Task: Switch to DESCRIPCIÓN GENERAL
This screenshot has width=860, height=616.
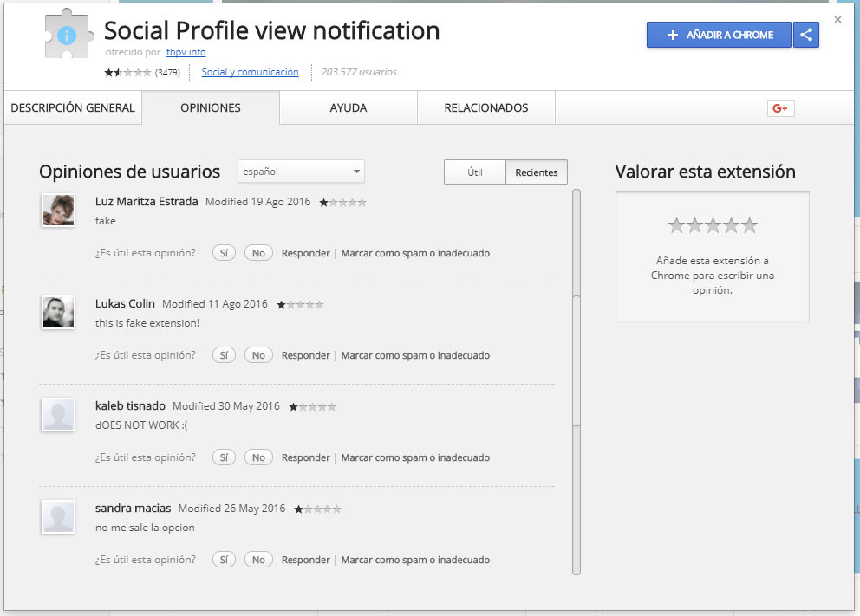Action: coord(73,107)
